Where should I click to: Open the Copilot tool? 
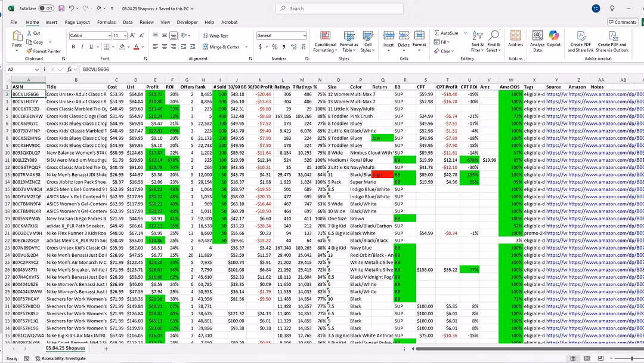(554, 39)
